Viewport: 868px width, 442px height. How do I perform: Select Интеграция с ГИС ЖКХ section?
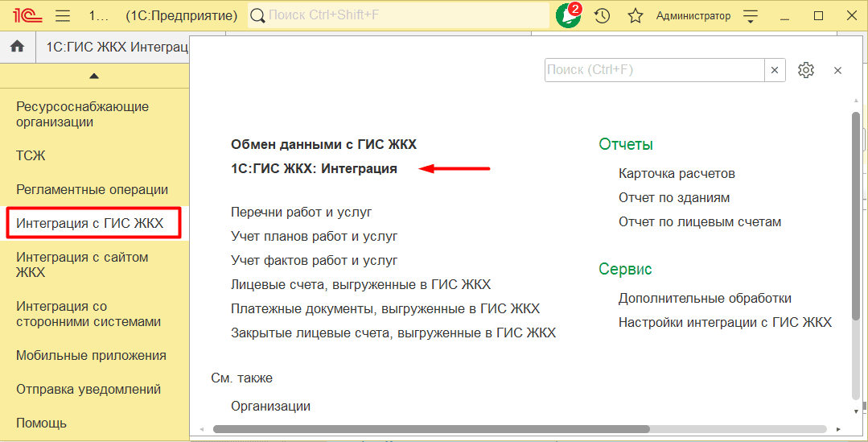tap(90, 223)
